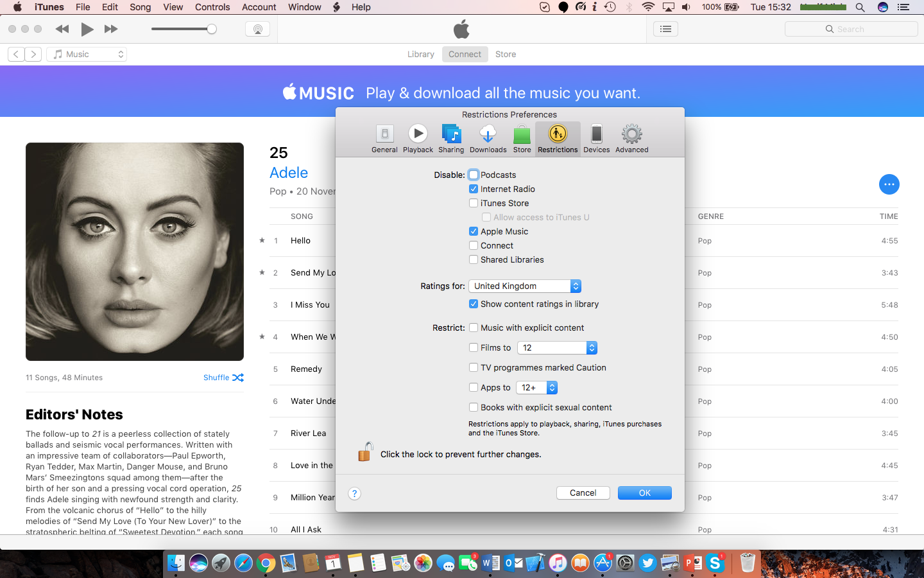
Task: Open the Song menu
Action: pyautogui.click(x=140, y=7)
